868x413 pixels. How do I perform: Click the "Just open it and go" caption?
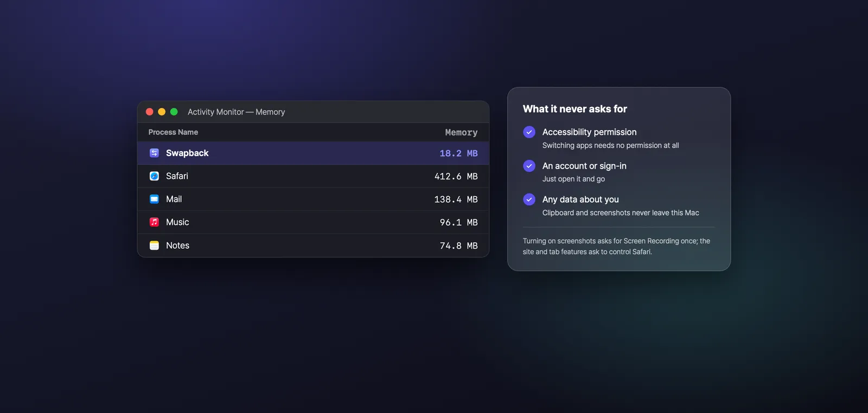(x=573, y=179)
